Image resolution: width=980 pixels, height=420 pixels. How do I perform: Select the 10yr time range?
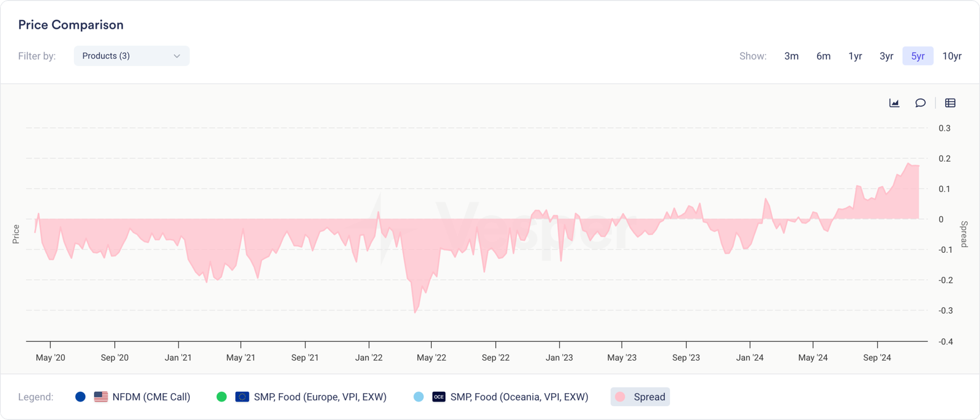pos(952,56)
